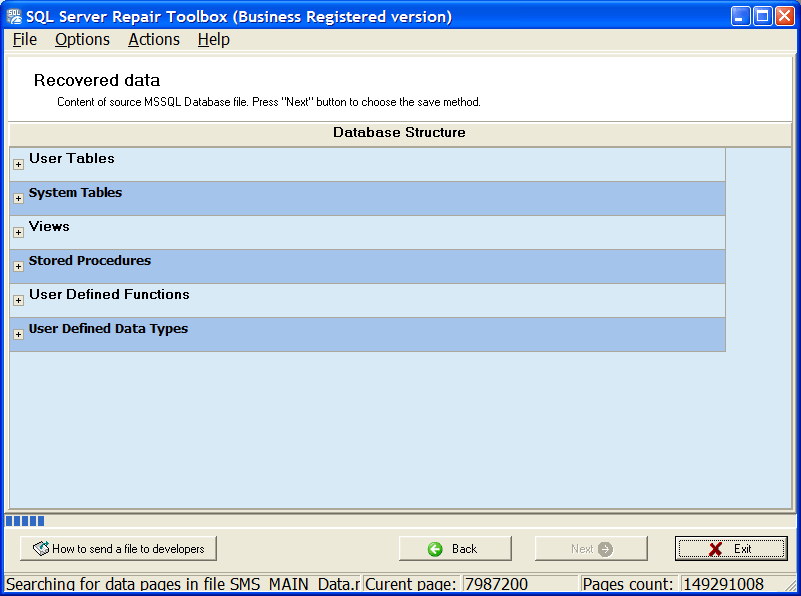
Task: Click the 'Pages count:' status label
Action: tap(628, 584)
